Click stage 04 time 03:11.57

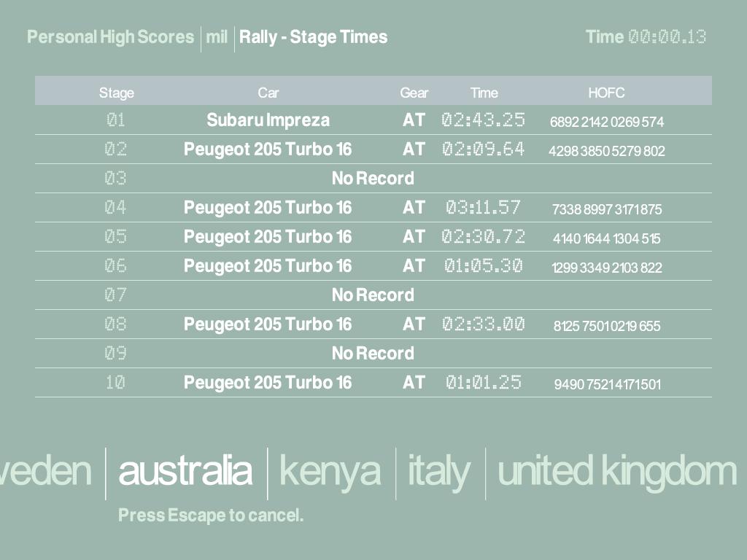tap(483, 208)
